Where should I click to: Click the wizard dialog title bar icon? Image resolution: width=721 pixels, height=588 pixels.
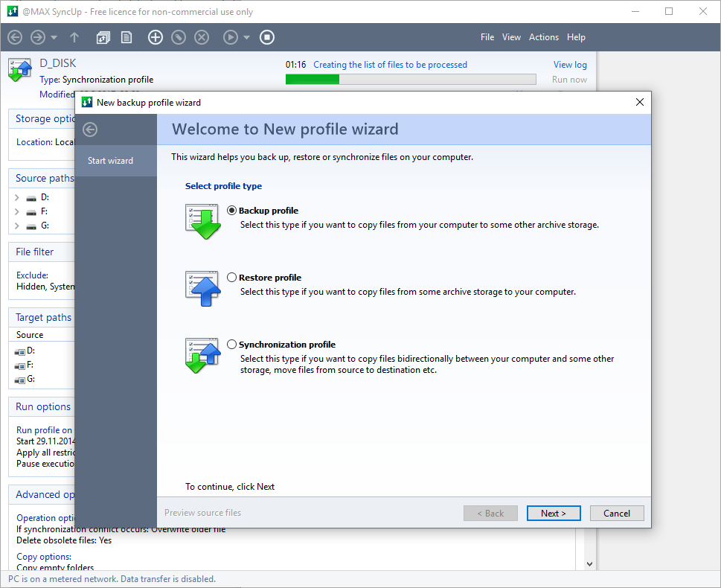tap(87, 102)
